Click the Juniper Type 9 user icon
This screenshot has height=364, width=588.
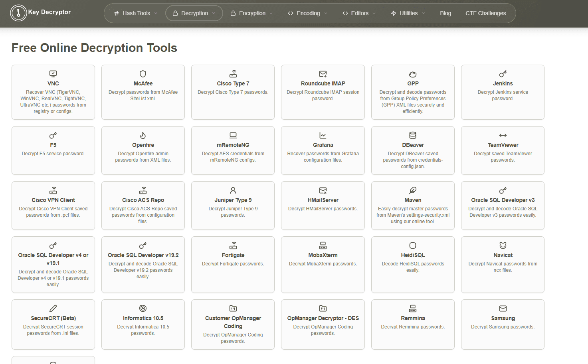pos(233,190)
